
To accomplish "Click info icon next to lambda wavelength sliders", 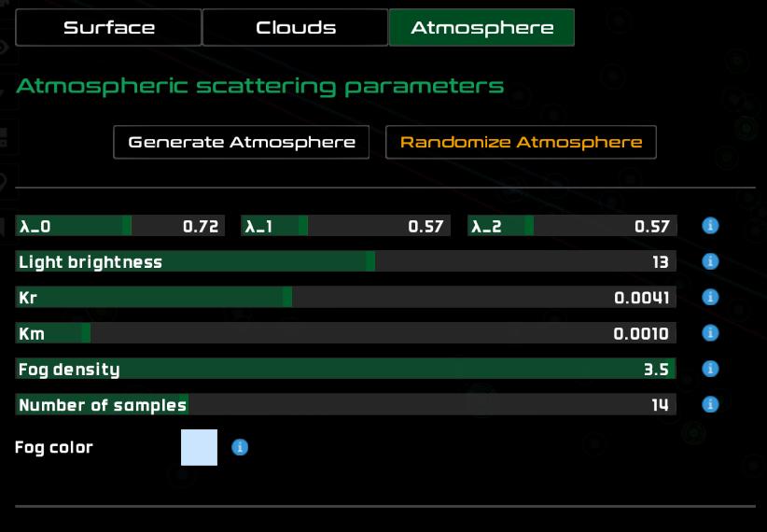I will (710, 226).
